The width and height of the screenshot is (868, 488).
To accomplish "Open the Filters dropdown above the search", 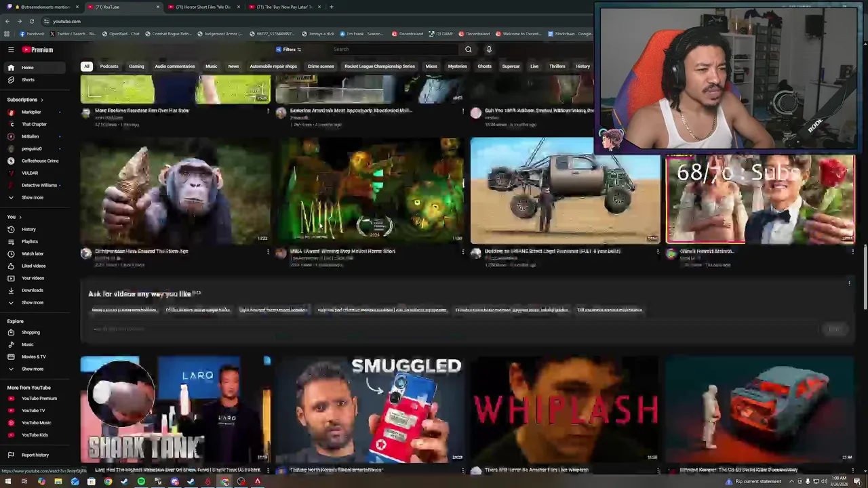I will tap(288, 49).
